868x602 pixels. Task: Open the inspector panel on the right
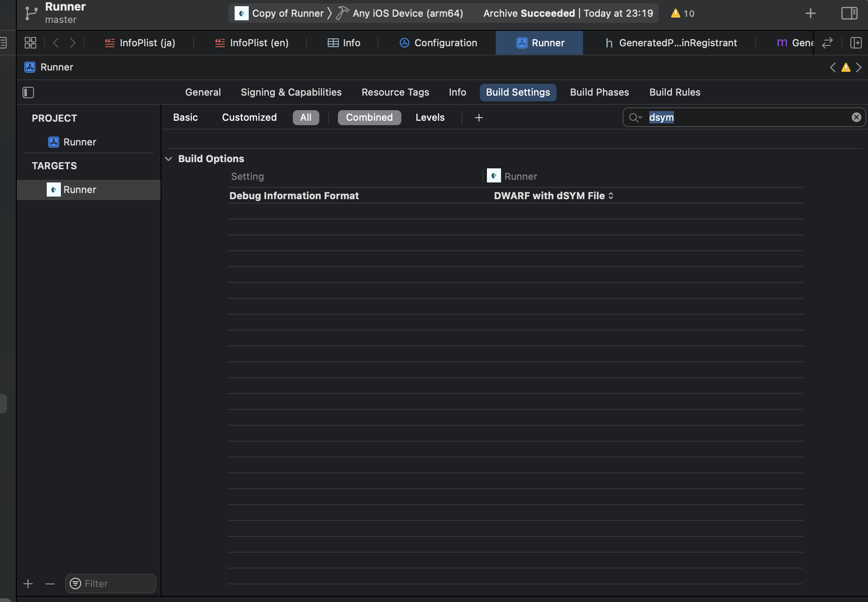click(849, 13)
